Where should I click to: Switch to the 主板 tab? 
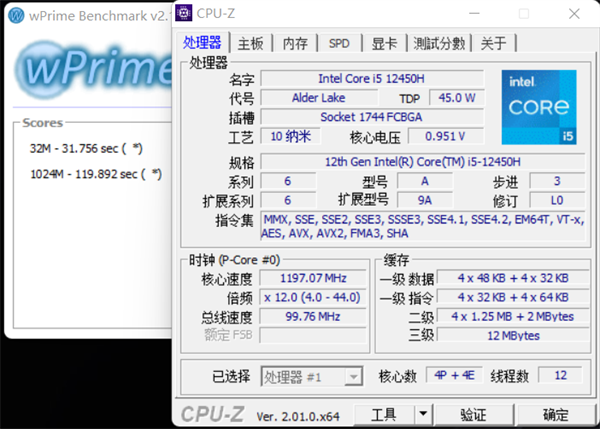click(250, 43)
